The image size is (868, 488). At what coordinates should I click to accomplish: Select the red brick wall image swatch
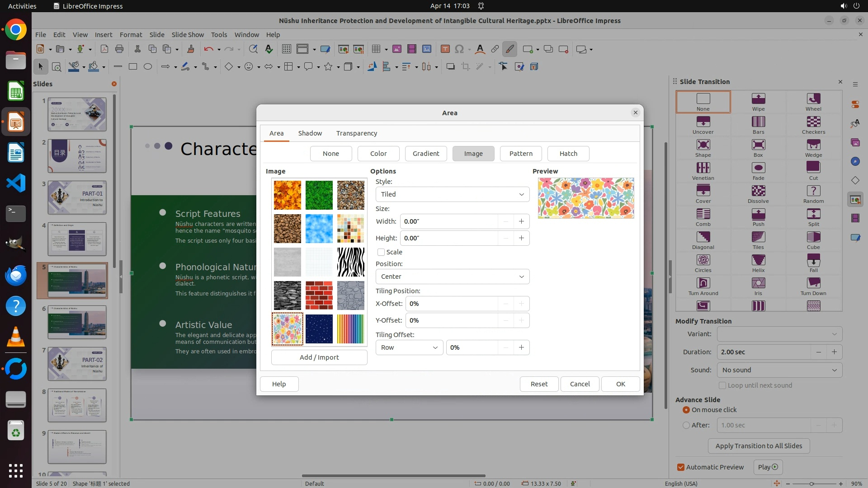[319, 296]
